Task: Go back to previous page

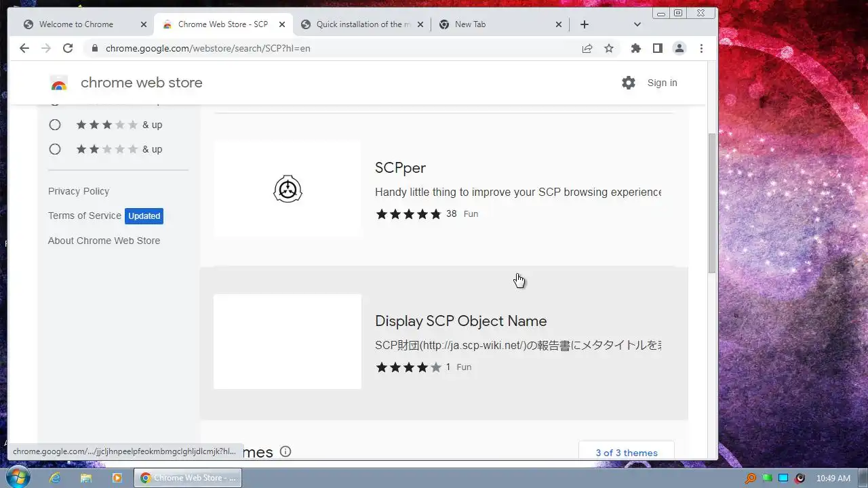Action: 24,48
